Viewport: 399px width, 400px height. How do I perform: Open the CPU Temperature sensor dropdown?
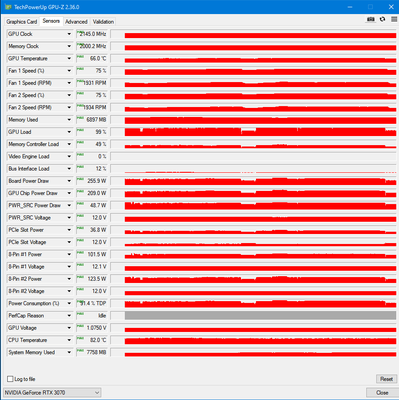[69, 340]
